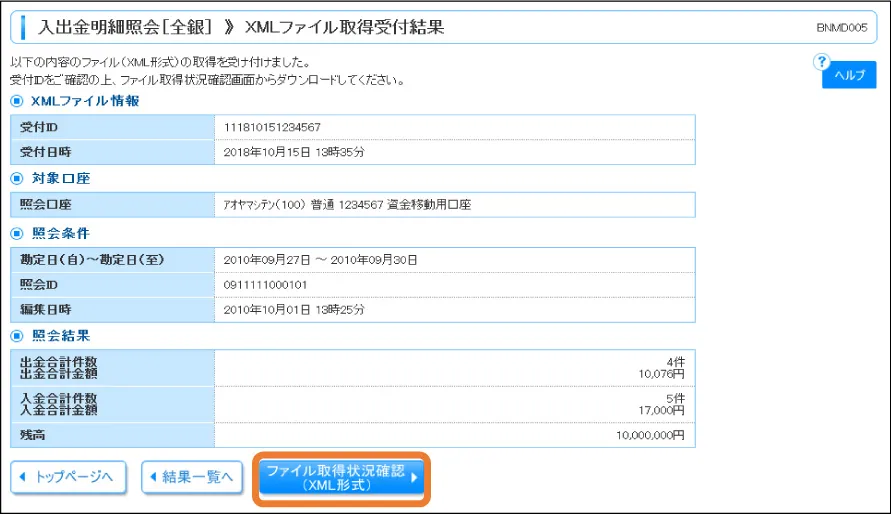Click the screen code BNMD005
Screen dimensions: 891x514
click(842, 28)
